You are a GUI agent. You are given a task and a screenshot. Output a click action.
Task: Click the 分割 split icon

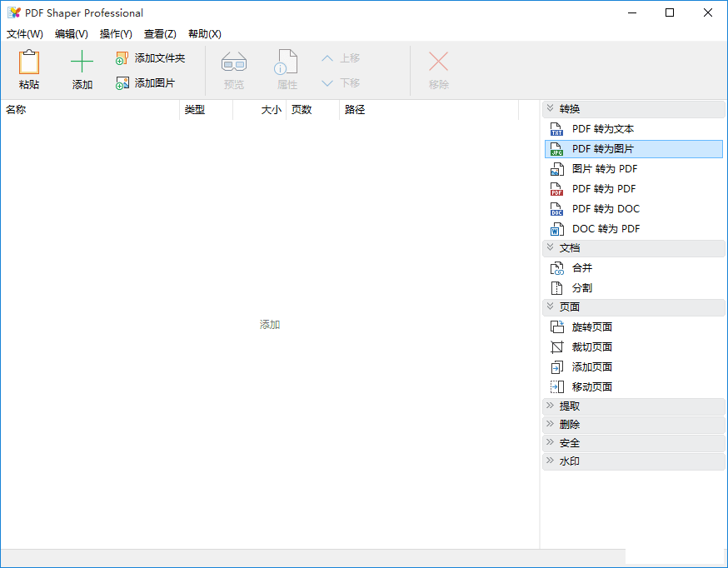coord(556,288)
